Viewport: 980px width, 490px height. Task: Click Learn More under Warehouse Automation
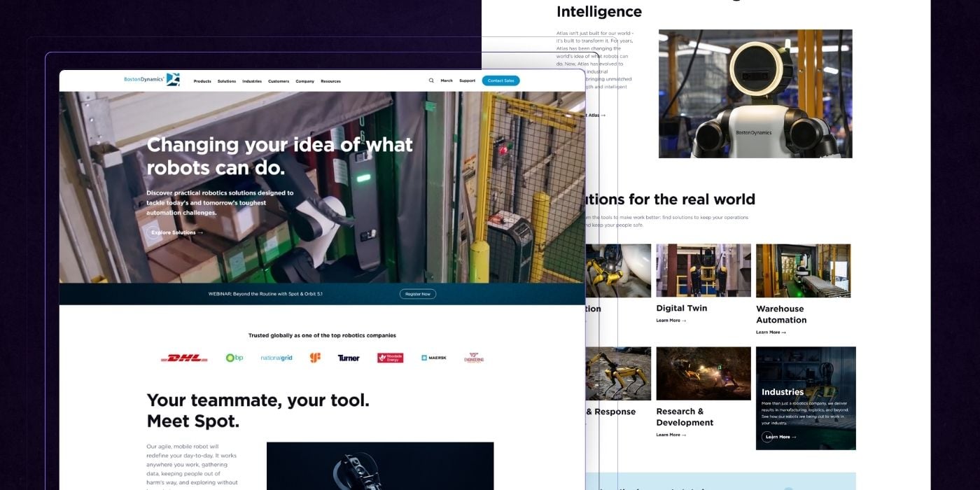770,332
